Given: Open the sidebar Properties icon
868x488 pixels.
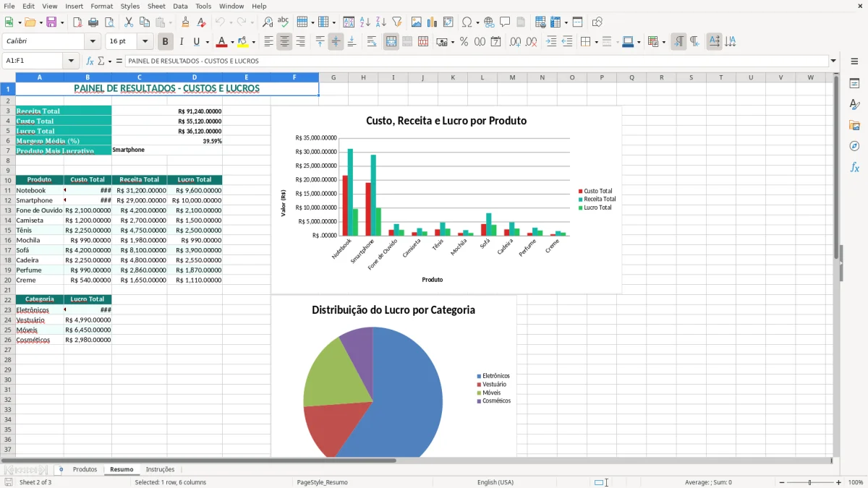Looking at the screenshot, I should (x=854, y=83).
